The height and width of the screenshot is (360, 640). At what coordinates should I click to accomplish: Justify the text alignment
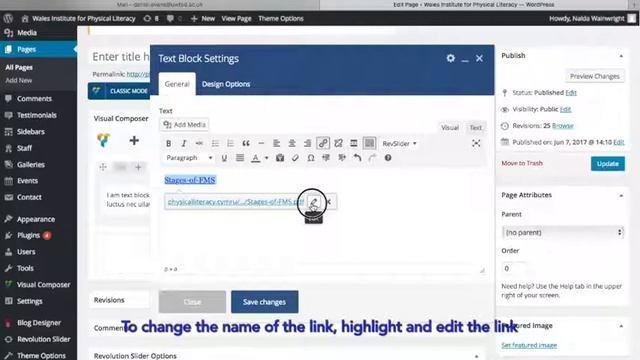(240, 158)
